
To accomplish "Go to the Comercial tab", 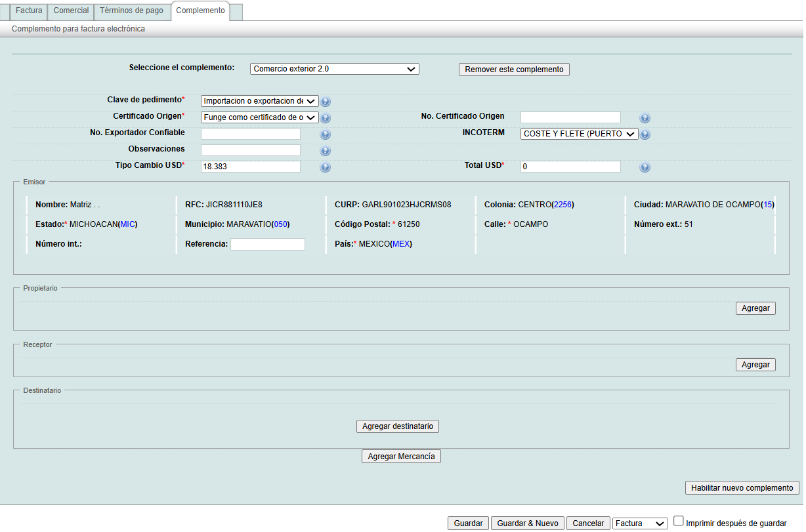I will click(x=71, y=11).
